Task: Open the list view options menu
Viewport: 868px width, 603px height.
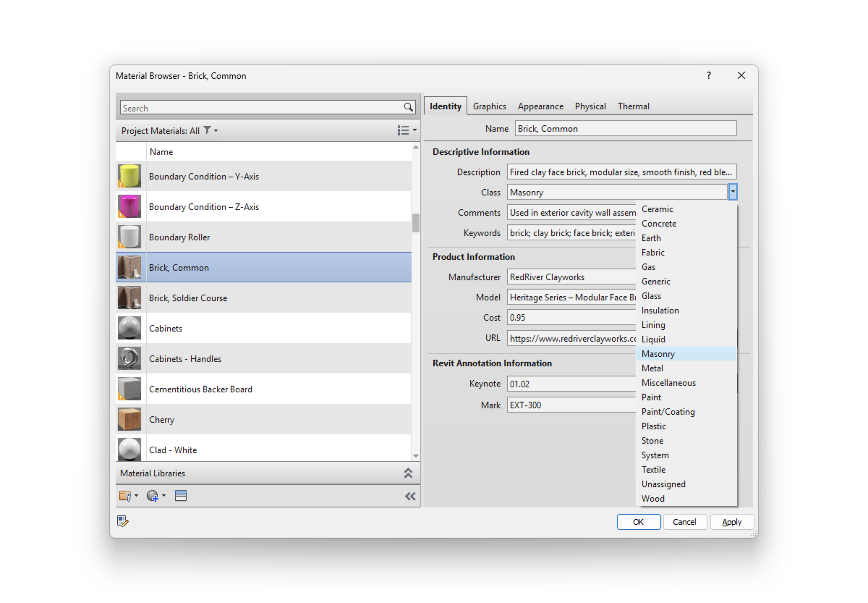Action: [407, 130]
